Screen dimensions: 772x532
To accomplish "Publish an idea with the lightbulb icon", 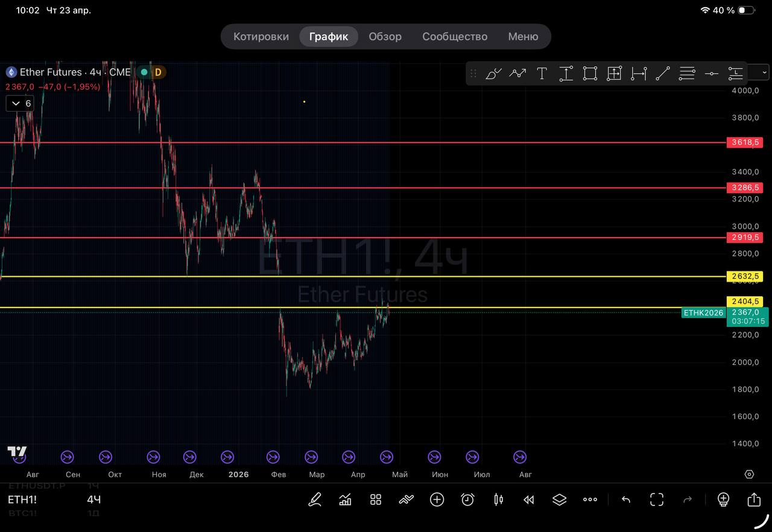I will 723,499.
